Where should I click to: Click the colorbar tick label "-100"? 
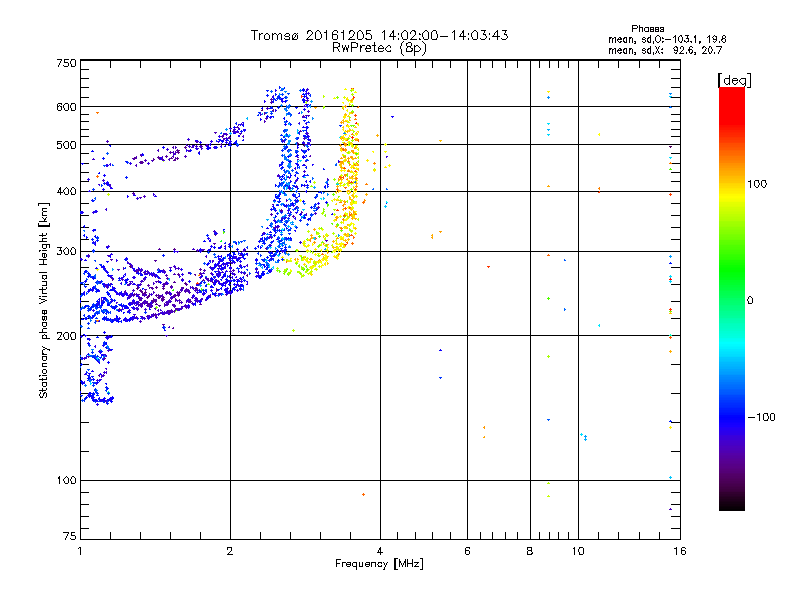click(x=762, y=417)
